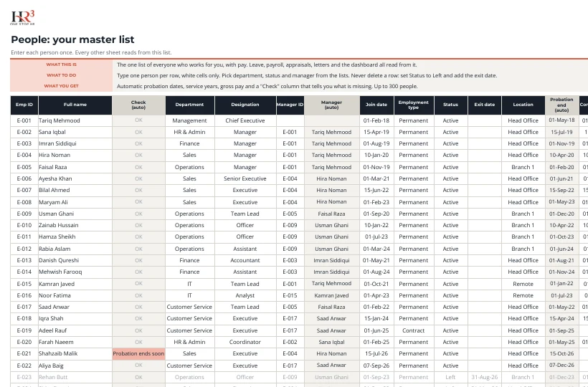Select the 'Accountant' designation cell
The width and height of the screenshot is (588, 387).
point(245,260)
